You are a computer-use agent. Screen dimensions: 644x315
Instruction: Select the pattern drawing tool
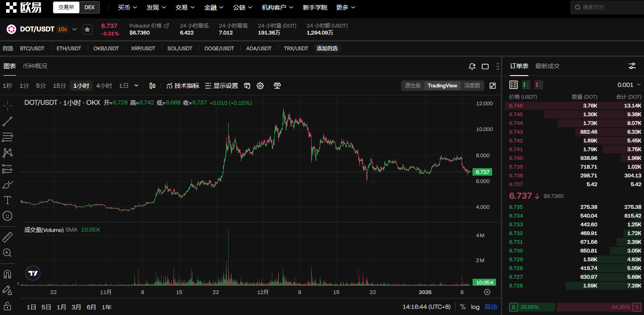pyautogui.click(x=7, y=152)
